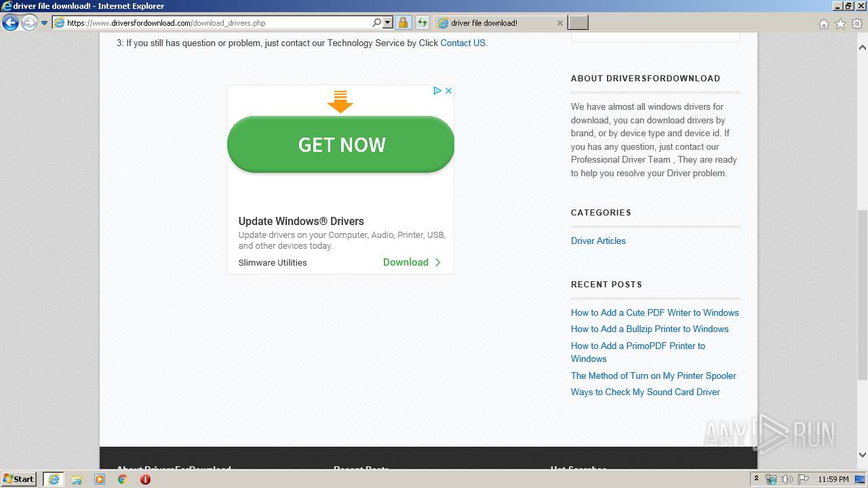Click the Refresh page icon
The height and width of the screenshot is (488, 868).
pos(422,23)
